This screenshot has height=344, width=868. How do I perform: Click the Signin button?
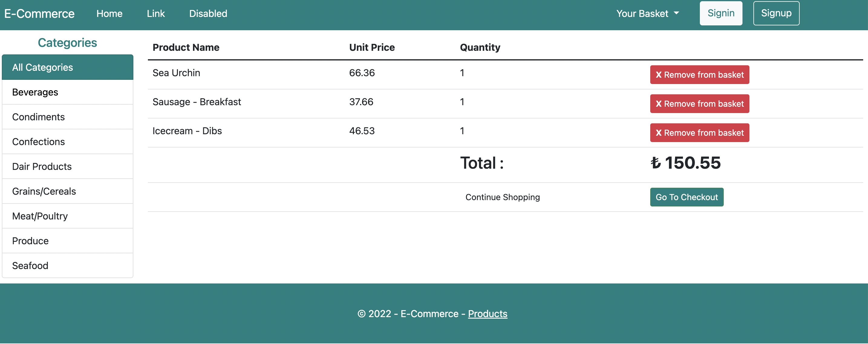coord(721,13)
